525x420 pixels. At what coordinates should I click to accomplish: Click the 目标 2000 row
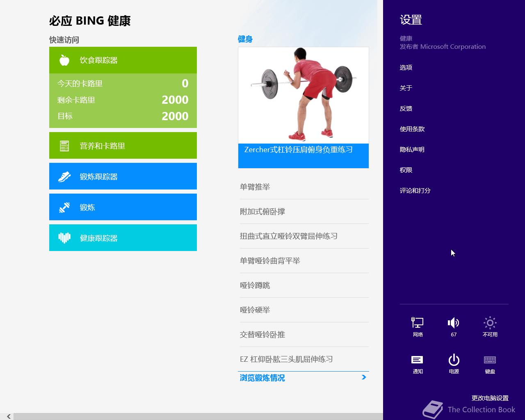click(123, 116)
